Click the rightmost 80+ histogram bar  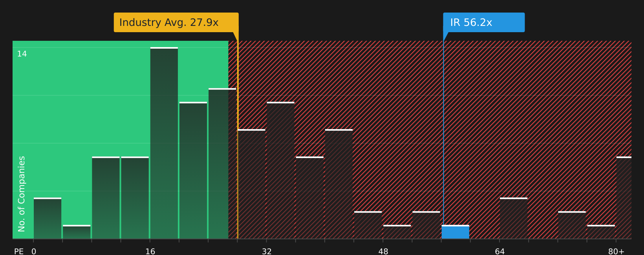(624, 198)
